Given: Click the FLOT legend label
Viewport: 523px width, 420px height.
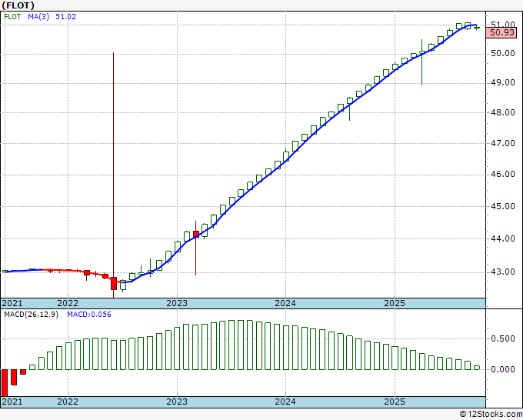Looking at the screenshot, I should point(12,17).
